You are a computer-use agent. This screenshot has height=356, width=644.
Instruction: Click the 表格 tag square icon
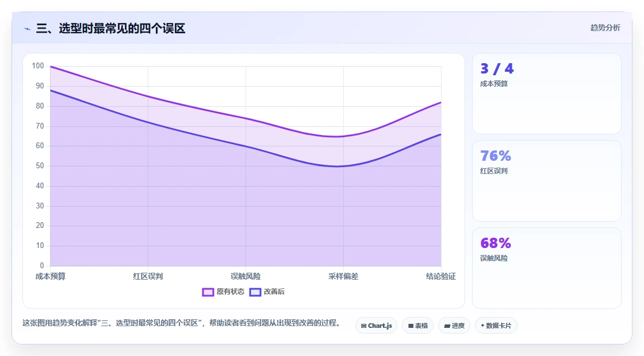(x=411, y=326)
